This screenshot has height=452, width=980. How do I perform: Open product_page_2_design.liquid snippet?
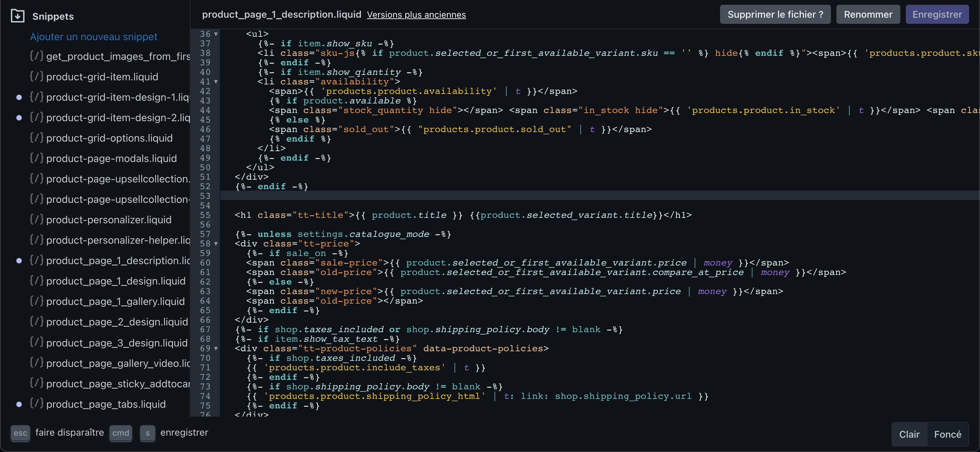tap(117, 322)
